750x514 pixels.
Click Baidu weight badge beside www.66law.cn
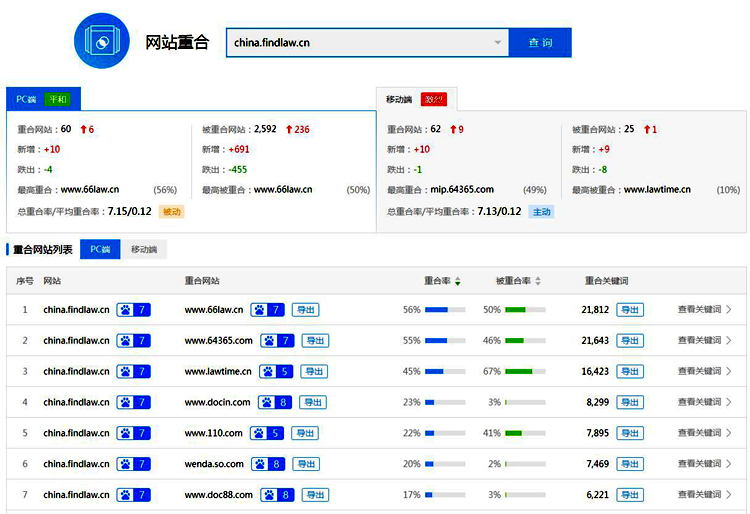click(267, 310)
